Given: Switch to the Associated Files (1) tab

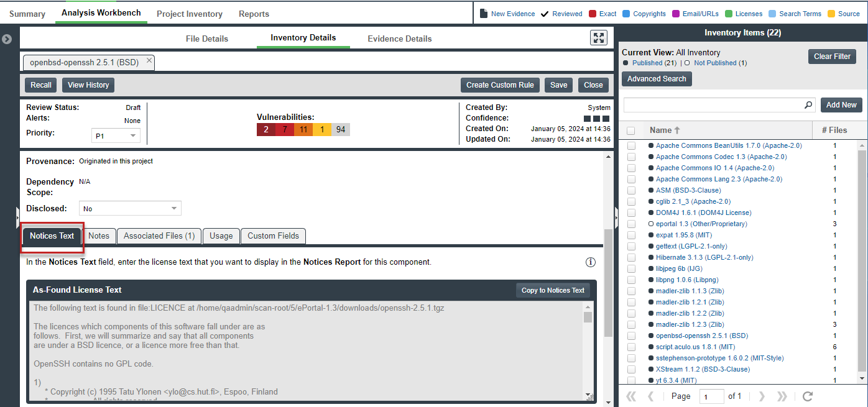Looking at the screenshot, I should [159, 236].
